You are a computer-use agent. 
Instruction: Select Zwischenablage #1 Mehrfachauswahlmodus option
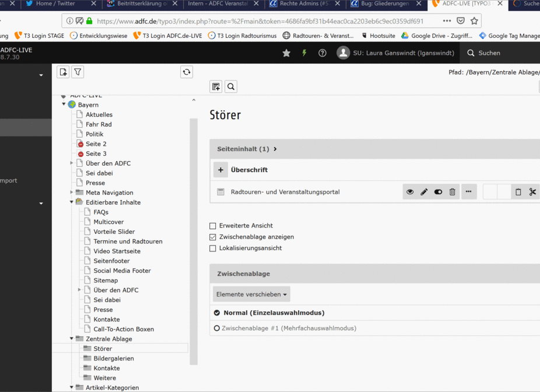point(217,328)
